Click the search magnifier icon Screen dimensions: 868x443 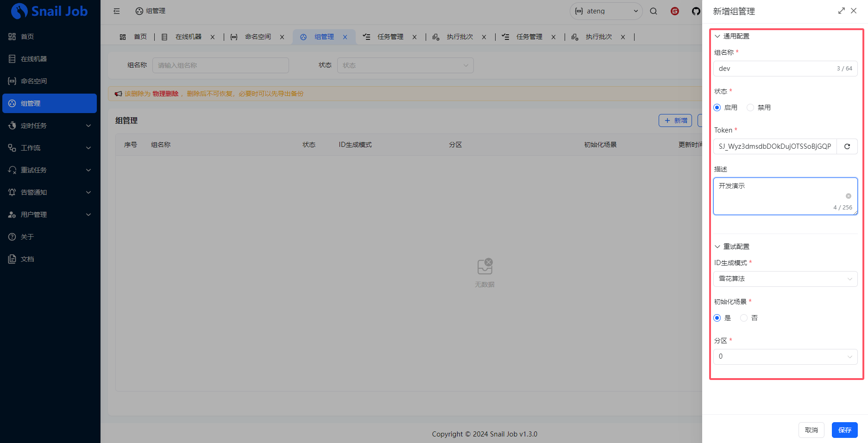tap(654, 11)
